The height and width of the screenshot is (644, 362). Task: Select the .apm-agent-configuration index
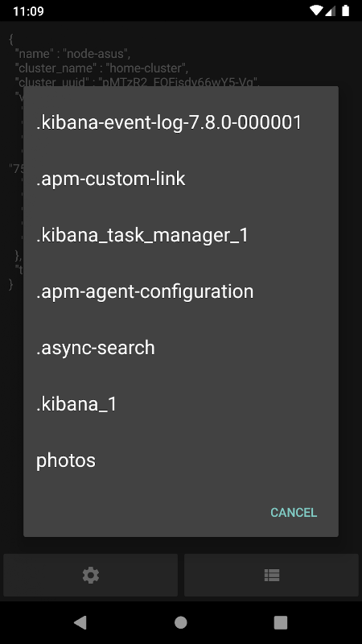click(180, 291)
